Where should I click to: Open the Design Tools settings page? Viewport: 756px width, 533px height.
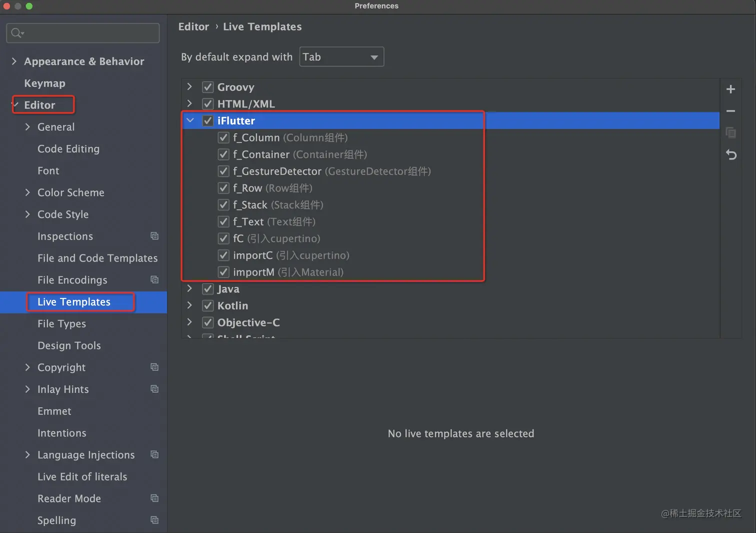pos(69,345)
